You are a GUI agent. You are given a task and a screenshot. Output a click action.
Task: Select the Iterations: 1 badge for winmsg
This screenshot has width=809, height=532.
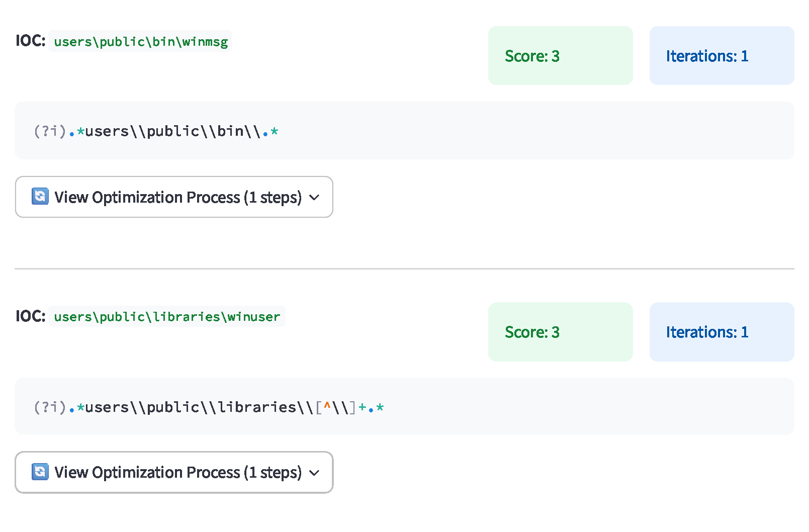[x=722, y=55]
